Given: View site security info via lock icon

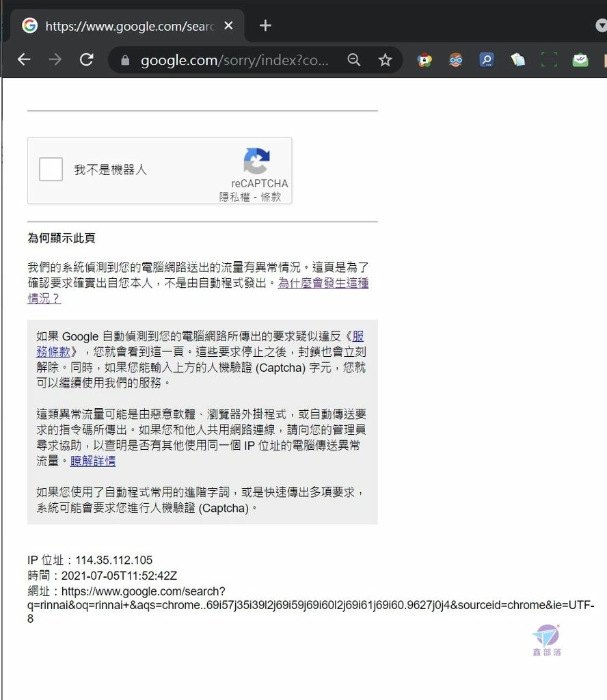Looking at the screenshot, I should 125,60.
